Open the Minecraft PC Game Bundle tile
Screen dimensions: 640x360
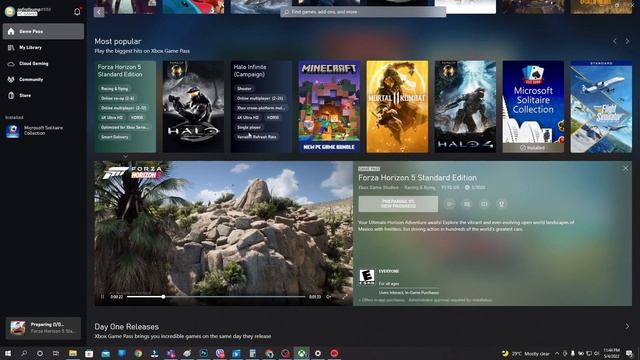point(329,107)
